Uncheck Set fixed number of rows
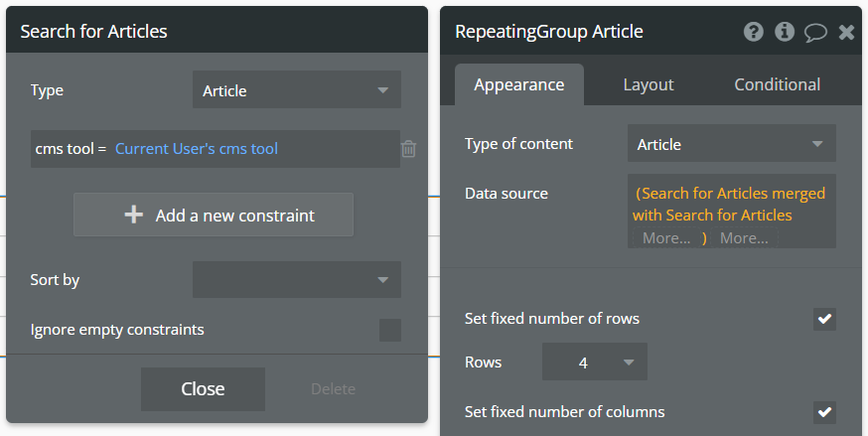This screenshot has width=868, height=436. click(824, 319)
